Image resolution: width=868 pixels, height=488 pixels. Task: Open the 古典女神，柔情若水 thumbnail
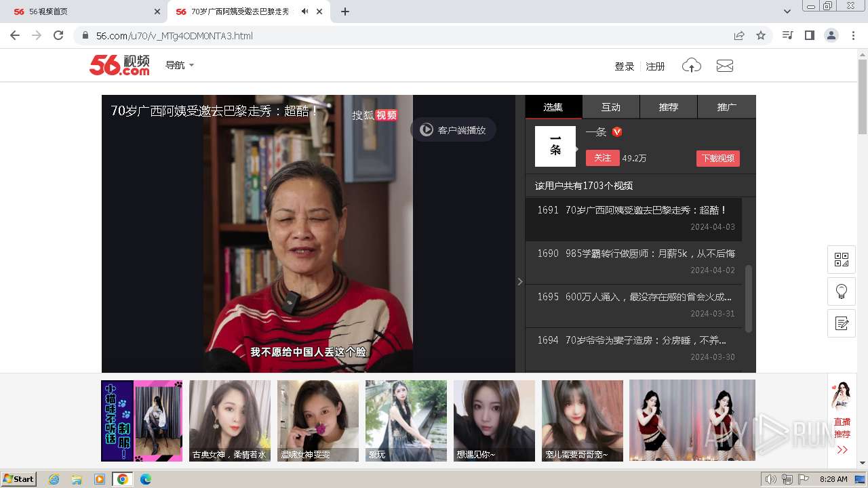(230, 421)
